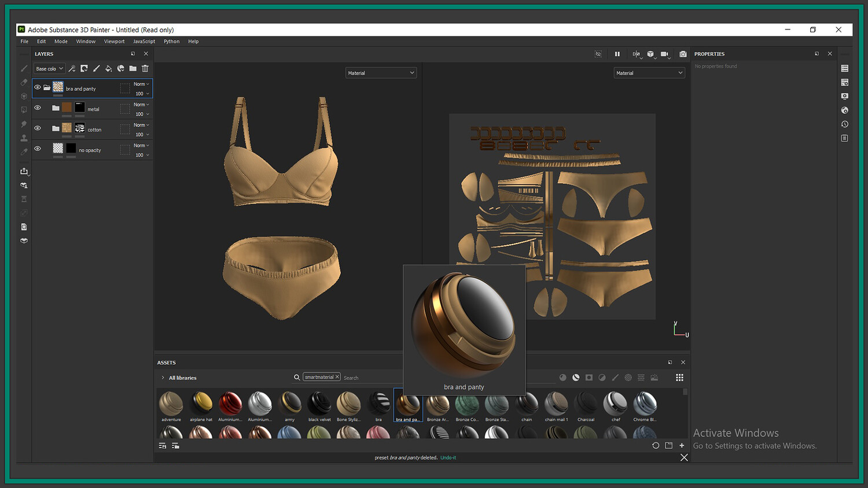This screenshot has width=868, height=488.
Task: Delete the selected layer with trash icon
Action: point(145,68)
